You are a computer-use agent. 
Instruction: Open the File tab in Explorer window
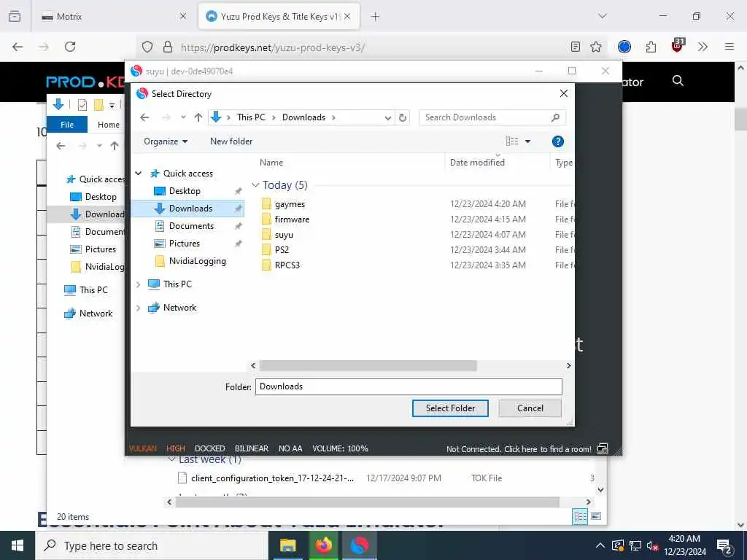[x=67, y=124]
